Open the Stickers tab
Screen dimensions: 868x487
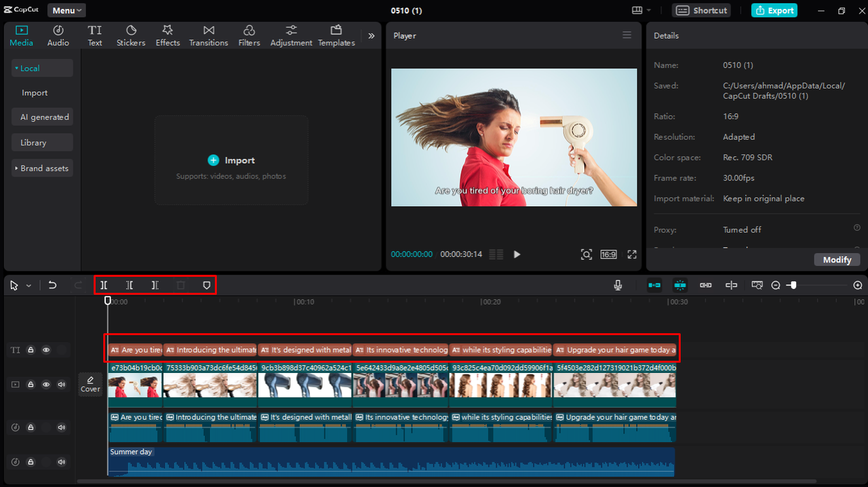pos(131,35)
